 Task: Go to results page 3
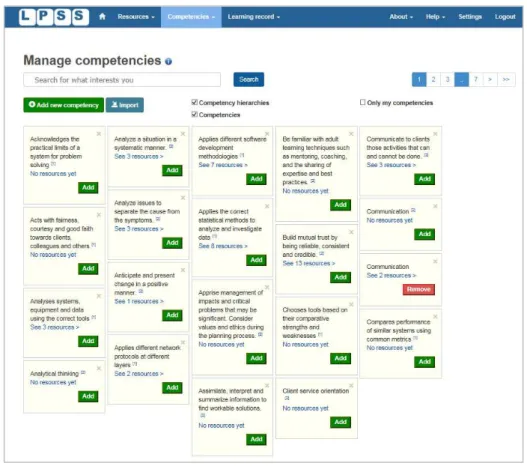click(x=447, y=80)
